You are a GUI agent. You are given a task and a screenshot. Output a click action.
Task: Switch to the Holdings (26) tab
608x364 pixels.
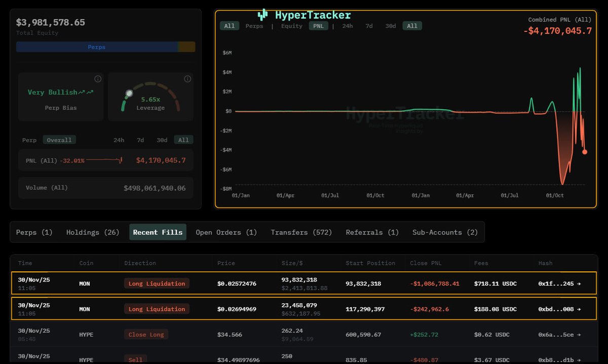pyautogui.click(x=92, y=232)
